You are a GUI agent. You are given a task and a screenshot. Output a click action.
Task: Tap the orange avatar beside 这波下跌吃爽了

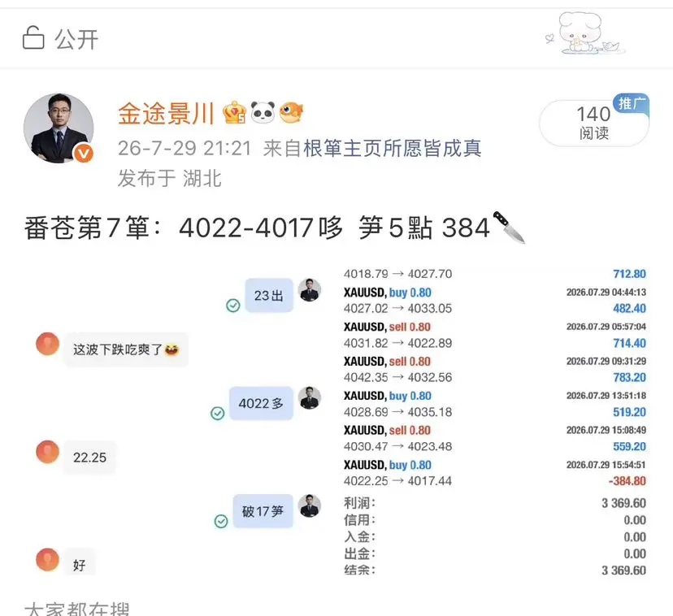coord(48,344)
